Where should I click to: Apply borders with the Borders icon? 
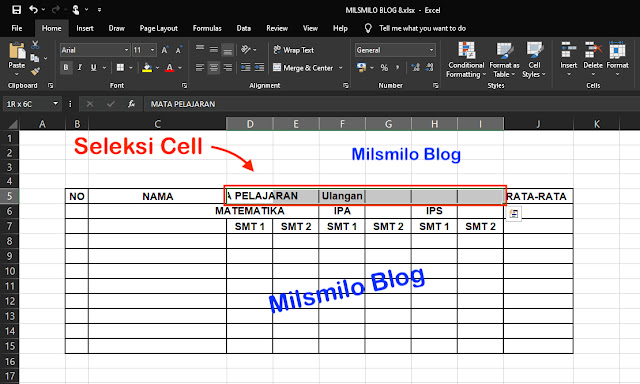coord(120,67)
